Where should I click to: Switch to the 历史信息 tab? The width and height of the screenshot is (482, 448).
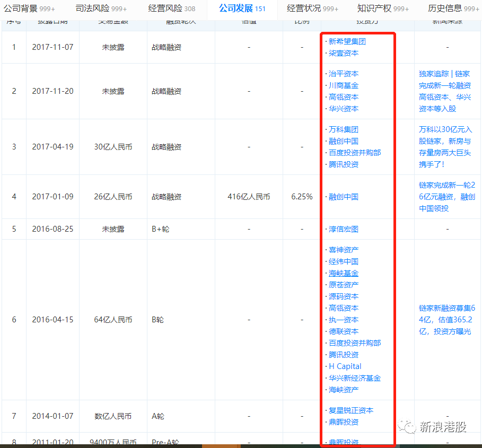point(454,8)
